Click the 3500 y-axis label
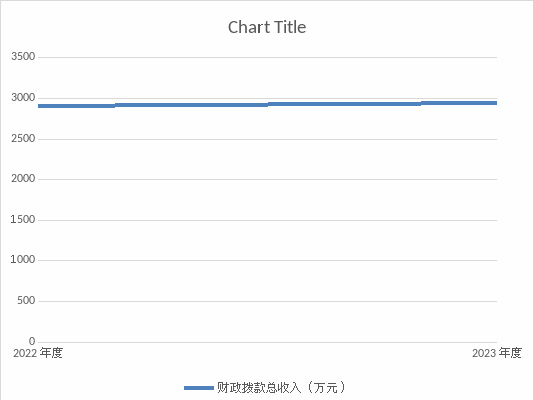Screen dimensions: 533x400 (x=23, y=56)
